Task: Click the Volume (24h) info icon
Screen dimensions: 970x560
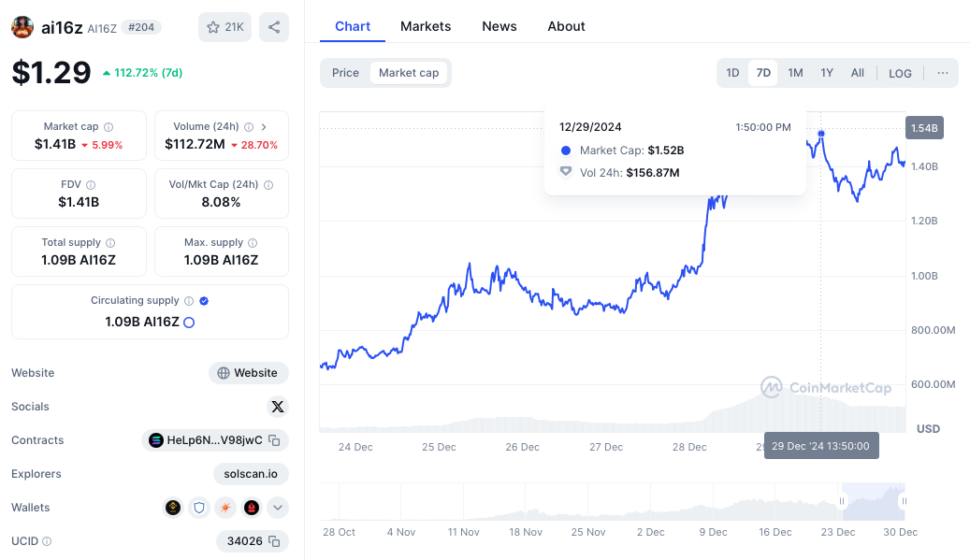Action: click(249, 127)
